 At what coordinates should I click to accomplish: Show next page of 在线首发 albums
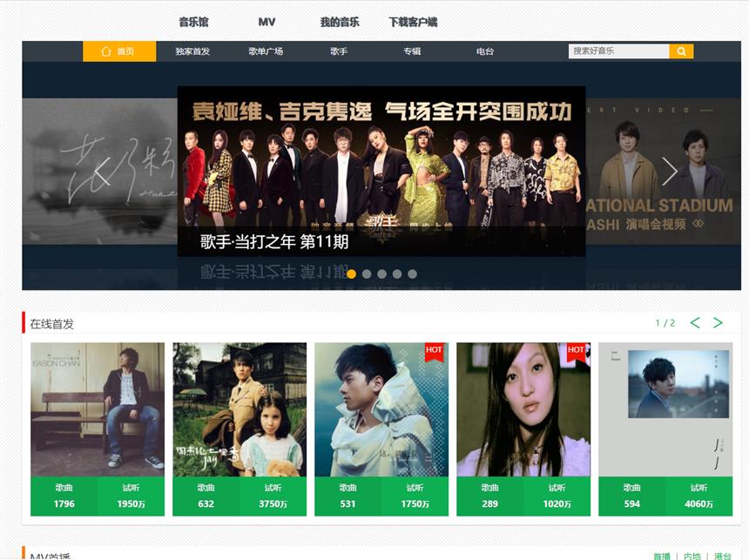[x=718, y=323]
